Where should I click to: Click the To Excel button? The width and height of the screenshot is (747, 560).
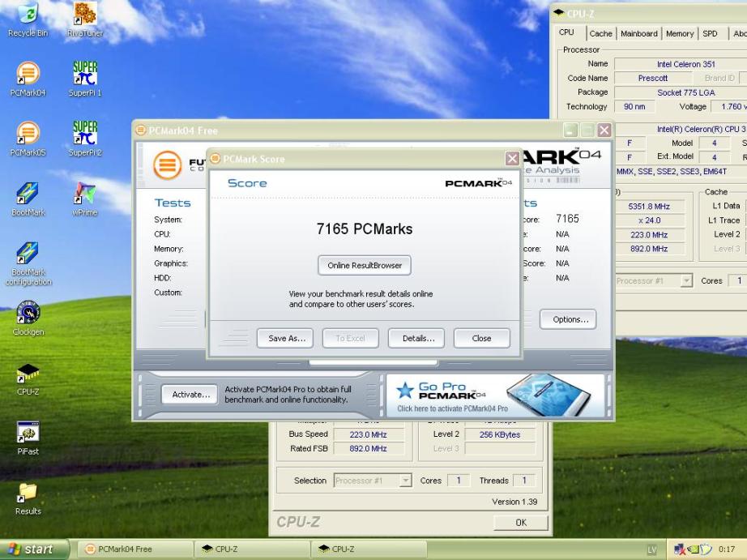pyautogui.click(x=350, y=339)
